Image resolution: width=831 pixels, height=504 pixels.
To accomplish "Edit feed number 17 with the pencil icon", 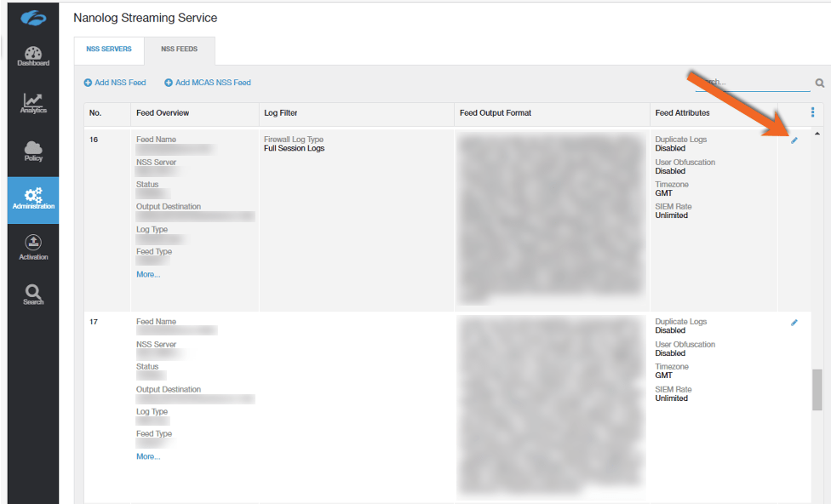I will point(794,323).
